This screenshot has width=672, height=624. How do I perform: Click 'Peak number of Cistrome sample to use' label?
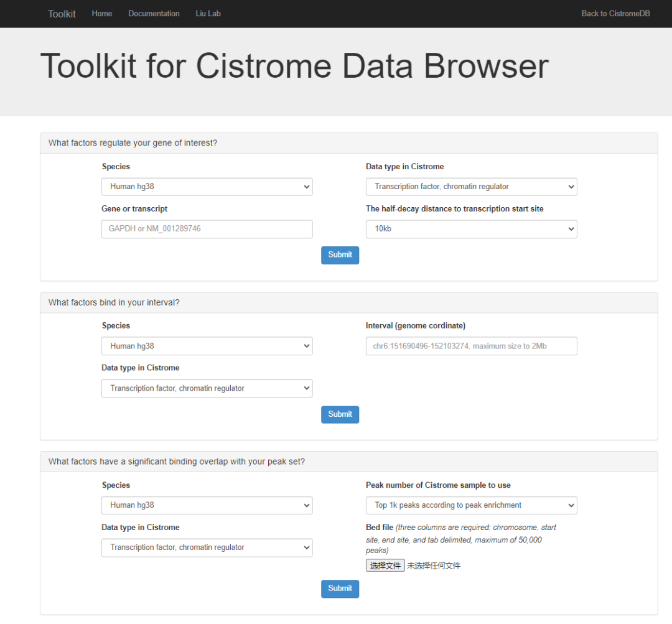pos(439,485)
